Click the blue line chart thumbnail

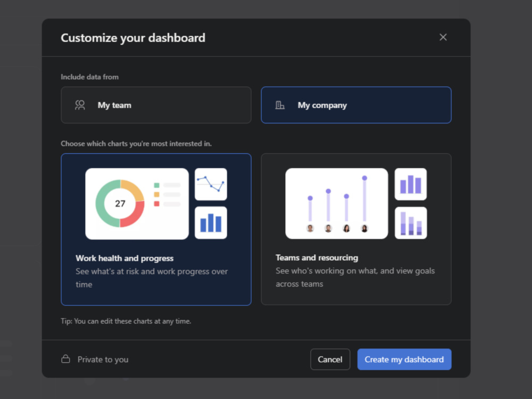coord(211,184)
